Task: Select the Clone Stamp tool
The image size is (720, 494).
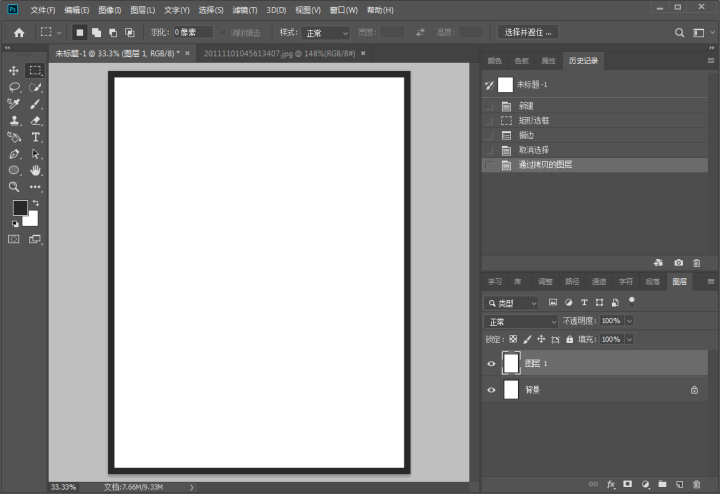Action: coord(14,120)
